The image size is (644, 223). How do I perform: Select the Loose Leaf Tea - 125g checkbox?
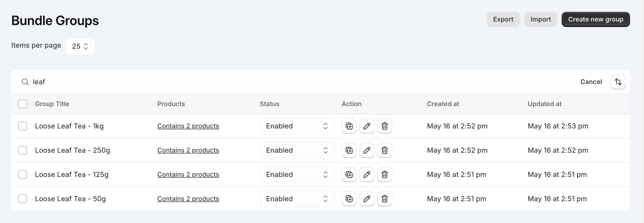(x=23, y=174)
